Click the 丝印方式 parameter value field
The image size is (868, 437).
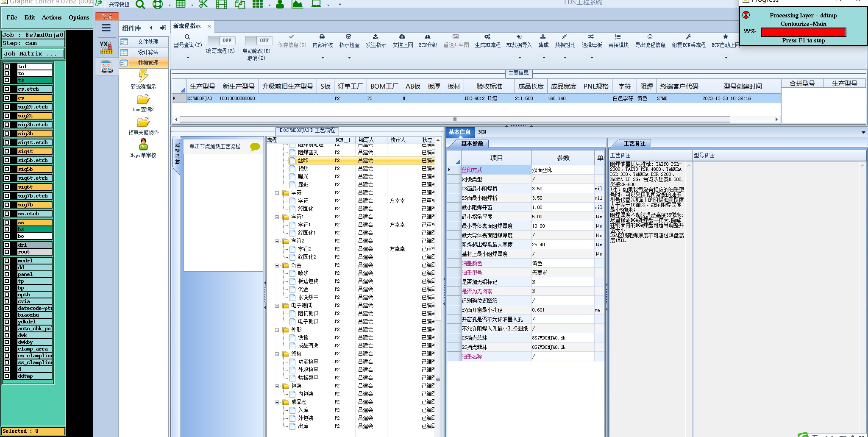(x=563, y=170)
